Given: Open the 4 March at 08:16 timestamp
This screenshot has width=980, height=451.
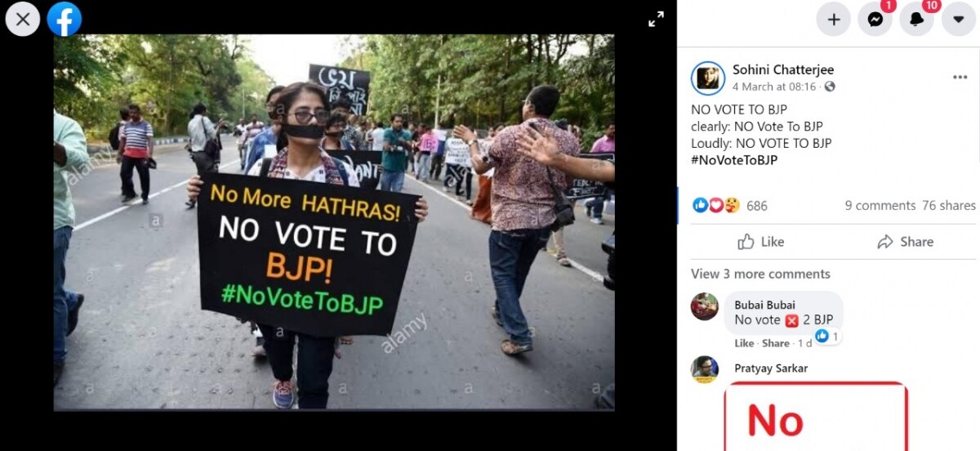Looking at the screenshot, I should point(774,87).
